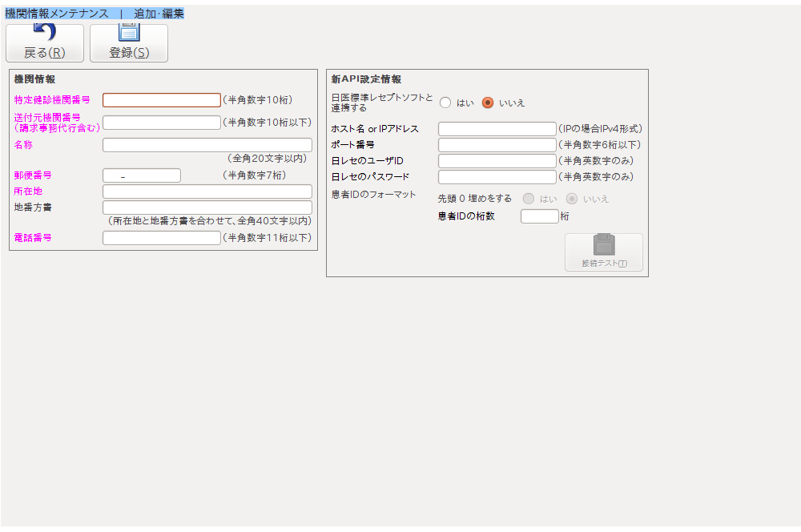This screenshot has height=532, width=801.
Task: Click the 日レセのユーザID input field
Action: click(x=497, y=161)
